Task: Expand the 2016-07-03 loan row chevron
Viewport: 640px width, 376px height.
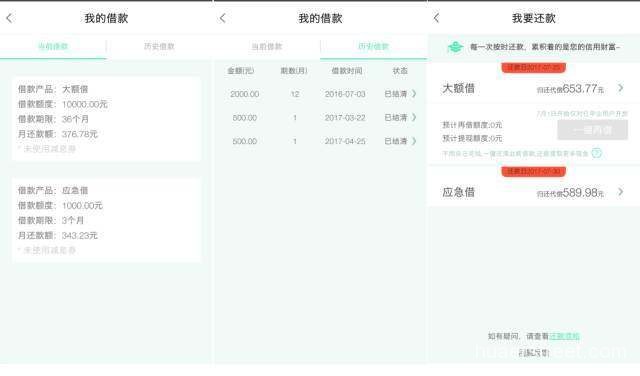Action: coord(414,94)
